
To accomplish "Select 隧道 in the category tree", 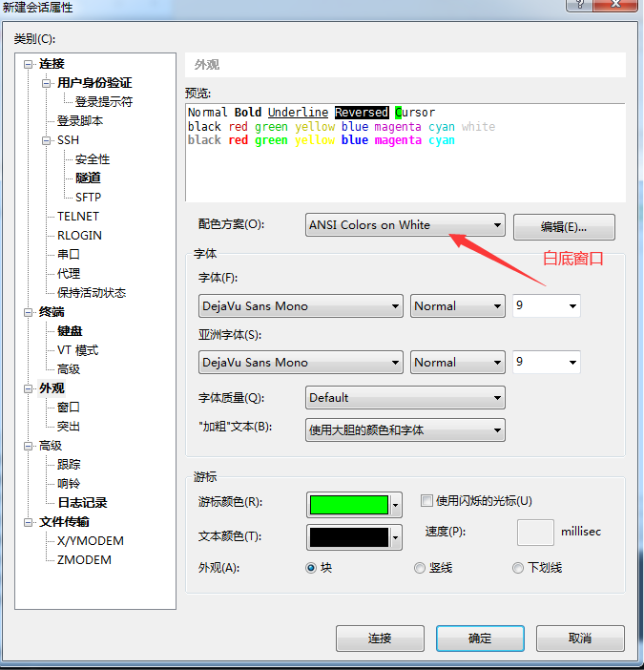I will click(x=88, y=178).
